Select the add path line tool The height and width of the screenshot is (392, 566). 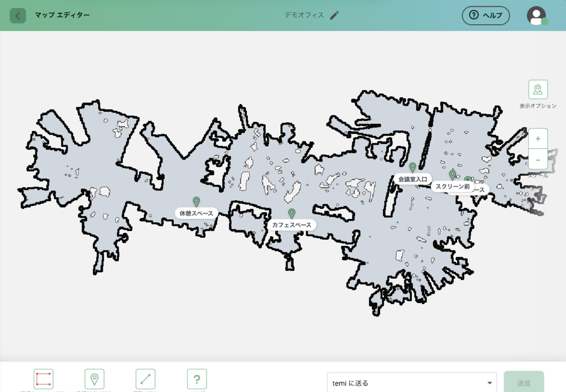(x=145, y=379)
